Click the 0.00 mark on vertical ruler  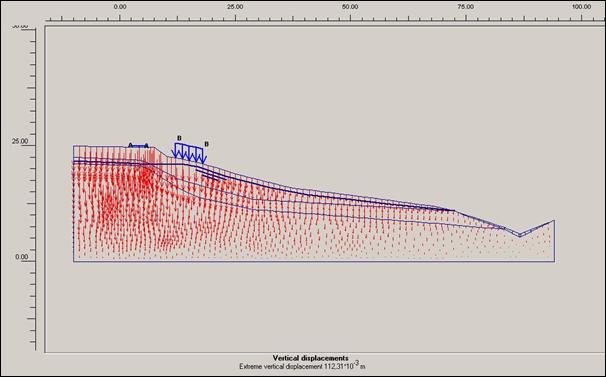pyautogui.click(x=22, y=257)
